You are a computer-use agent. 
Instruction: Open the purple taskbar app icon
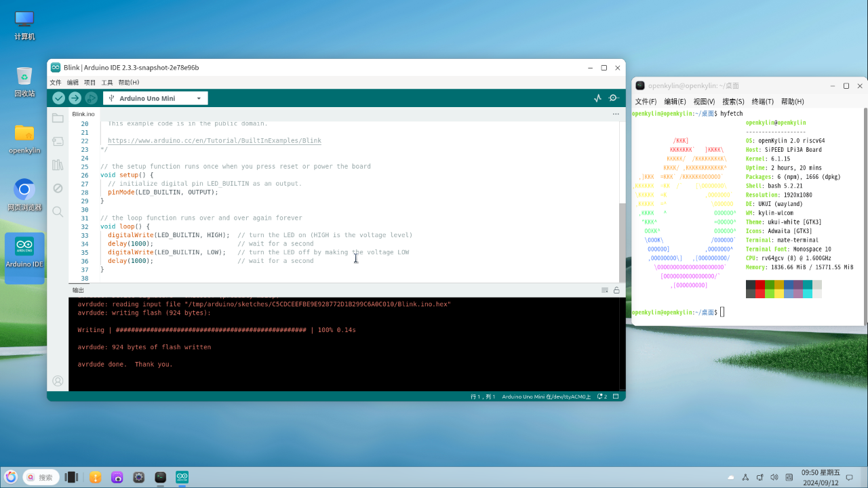tap(117, 477)
